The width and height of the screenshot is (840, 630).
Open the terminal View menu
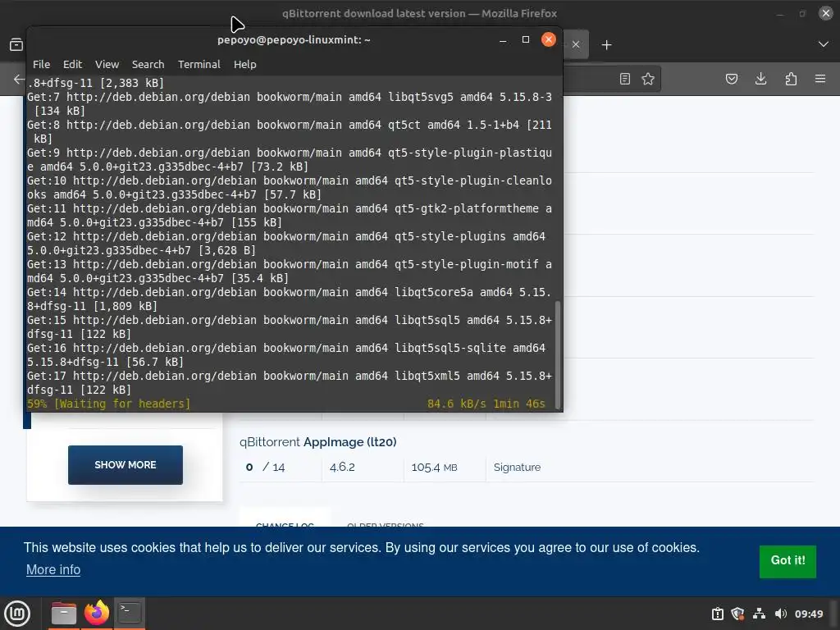[x=107, y=64]
